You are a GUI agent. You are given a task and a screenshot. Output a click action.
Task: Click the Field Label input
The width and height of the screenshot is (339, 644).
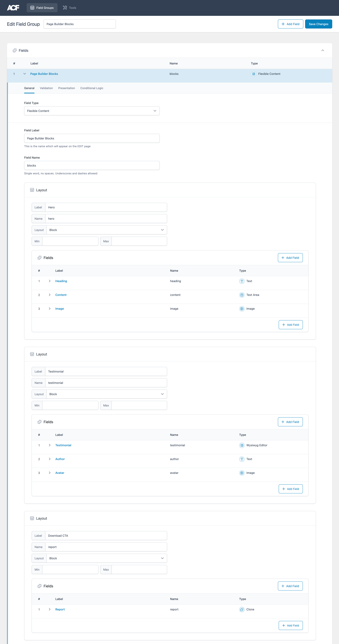pos(92,138)
